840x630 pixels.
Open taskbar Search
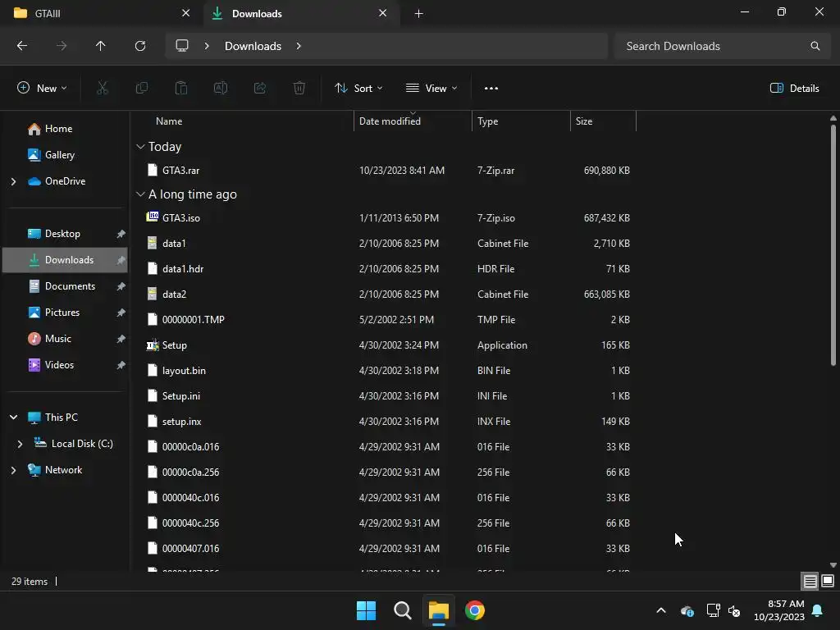(402, 610)
